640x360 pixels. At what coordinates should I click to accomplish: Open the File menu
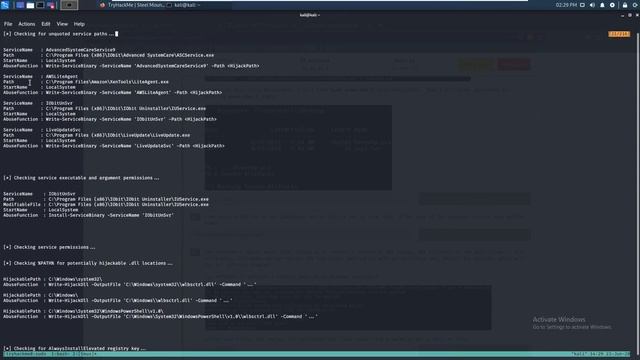pos(8,24)
